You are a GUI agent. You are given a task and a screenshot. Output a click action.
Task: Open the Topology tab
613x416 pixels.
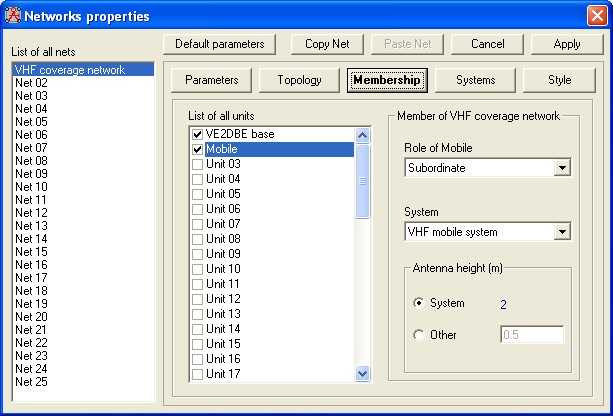click(299, 80)
